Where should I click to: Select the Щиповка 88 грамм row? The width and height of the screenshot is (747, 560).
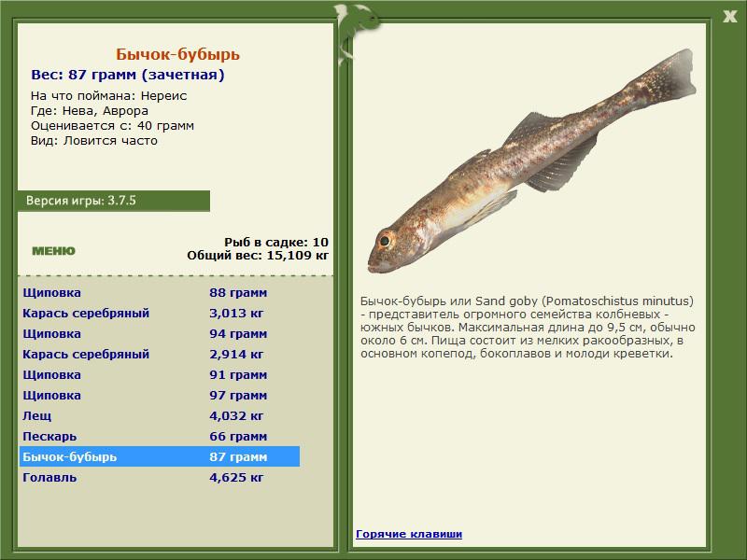159,293
